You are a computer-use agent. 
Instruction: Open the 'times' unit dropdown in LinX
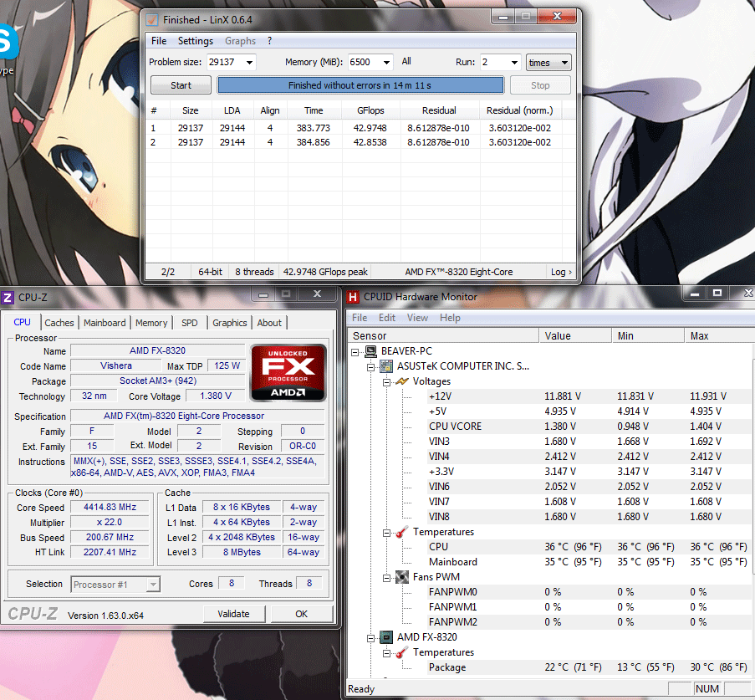(548, 62)
